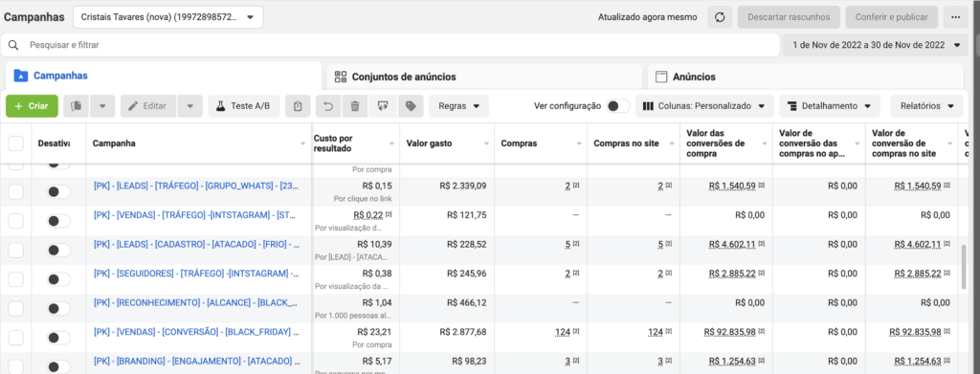This screenshot has width=980, height=374.
Task: Toggle the GRUPO_WHATS campaign on/off switch
Action: pos(58,191)
